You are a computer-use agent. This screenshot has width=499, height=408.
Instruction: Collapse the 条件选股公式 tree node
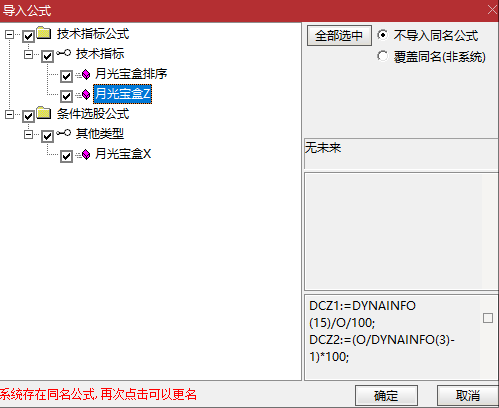(x=10, y=114)
